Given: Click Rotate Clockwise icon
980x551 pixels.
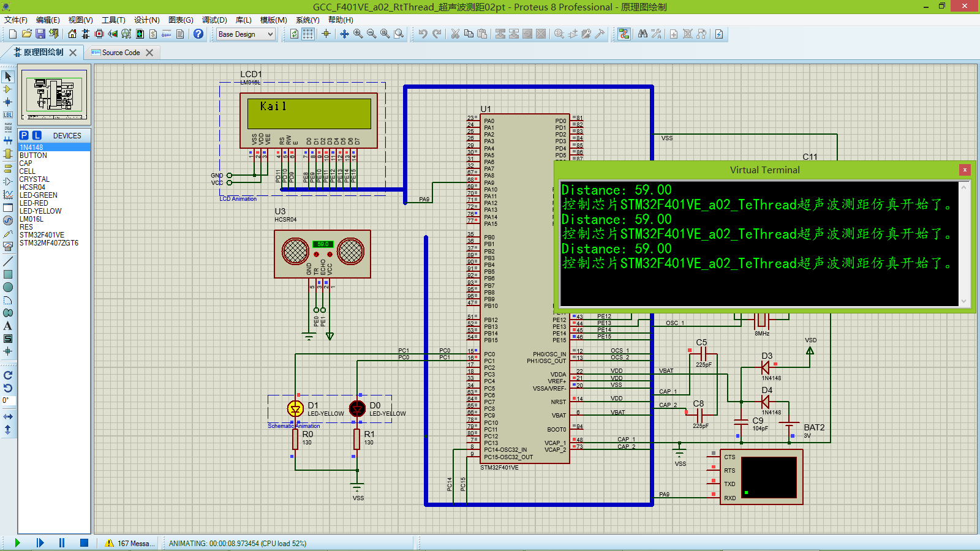Looking at the screenshot, I should click(8, 375).
